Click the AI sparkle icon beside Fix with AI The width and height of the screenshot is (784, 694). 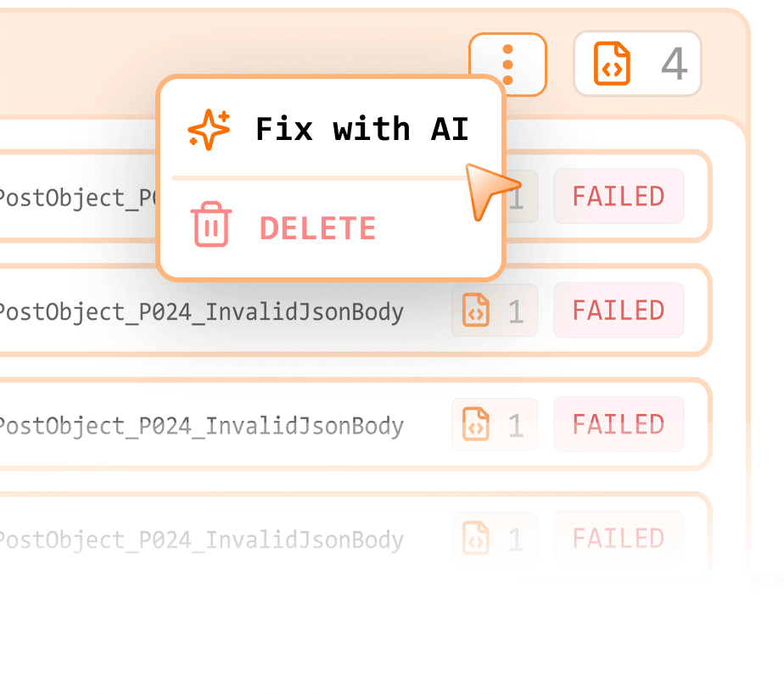click(x=210, y=128)
